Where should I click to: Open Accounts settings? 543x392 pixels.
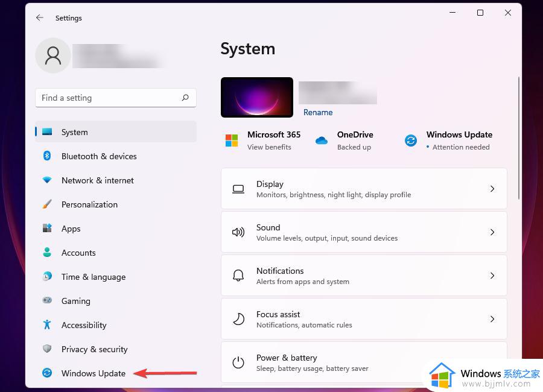click(x=116, y=253)
